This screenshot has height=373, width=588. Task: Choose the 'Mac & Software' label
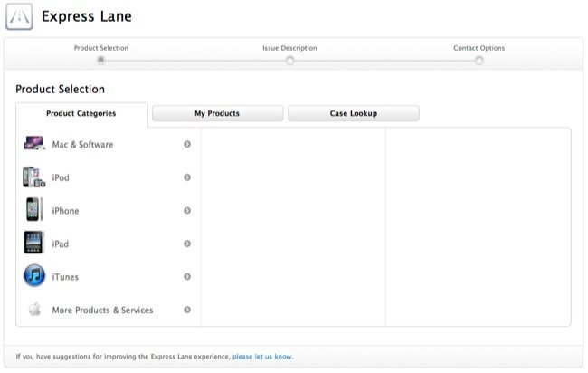pyautogui.click(x=82, y=145)
